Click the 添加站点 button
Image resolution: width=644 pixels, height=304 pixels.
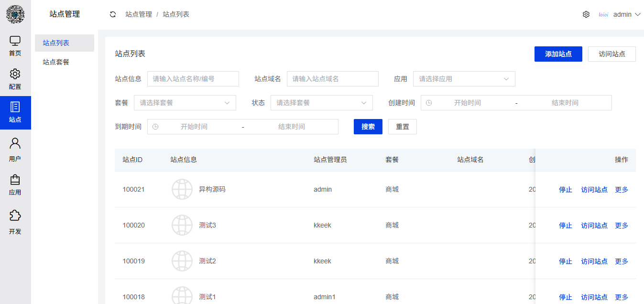558,54
